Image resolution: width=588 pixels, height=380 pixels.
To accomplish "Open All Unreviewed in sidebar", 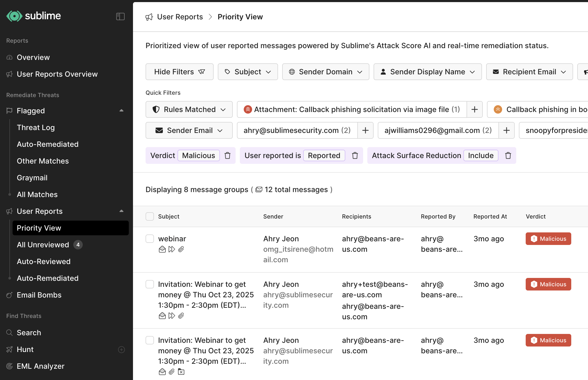I will 43,245.
